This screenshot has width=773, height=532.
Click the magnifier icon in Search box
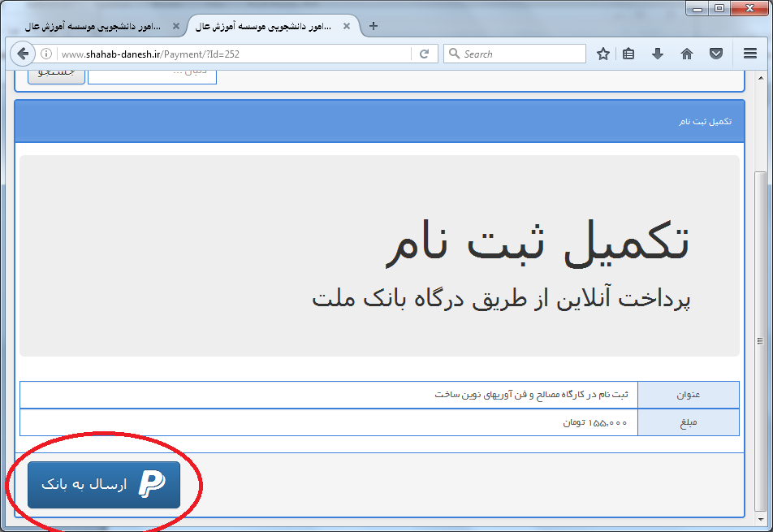point(454,54)
